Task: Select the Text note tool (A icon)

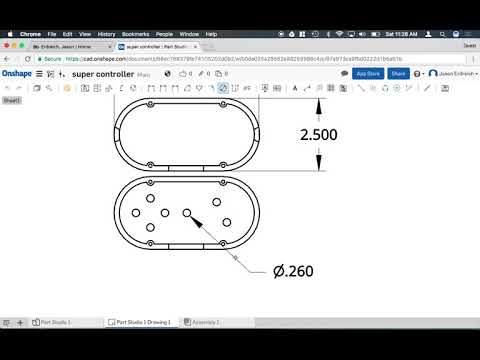Action: (x=295, y=88)
